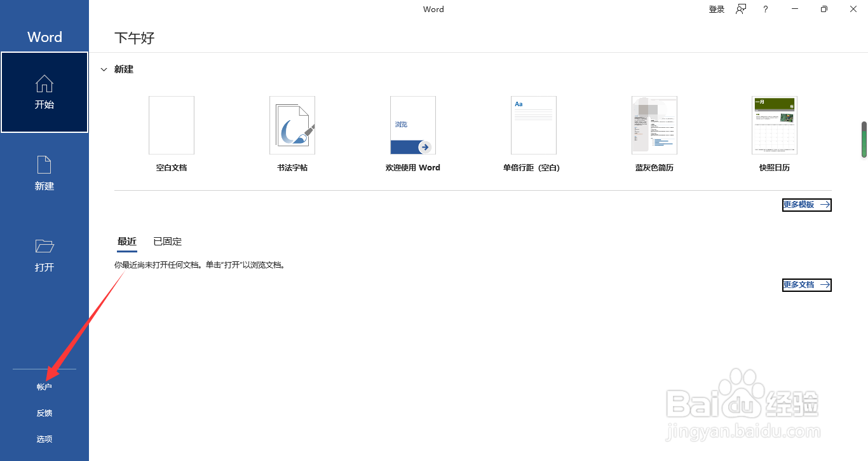Restore down the Word window

click(x=824, y=9)
